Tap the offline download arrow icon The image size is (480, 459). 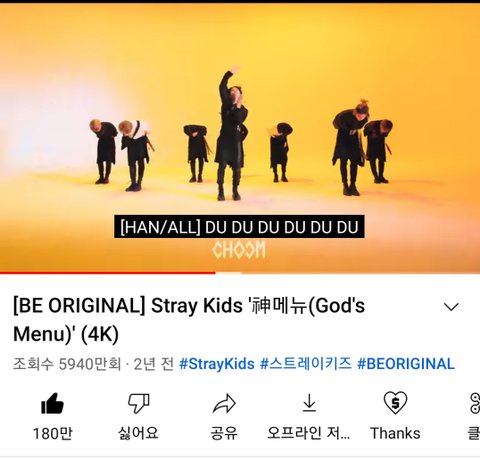[309, 403]
